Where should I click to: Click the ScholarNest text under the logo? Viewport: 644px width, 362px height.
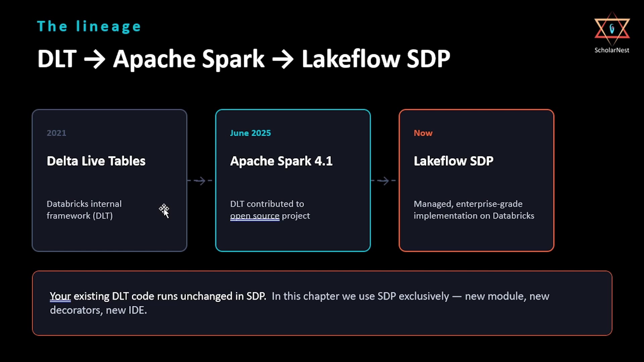click(612, 50)
